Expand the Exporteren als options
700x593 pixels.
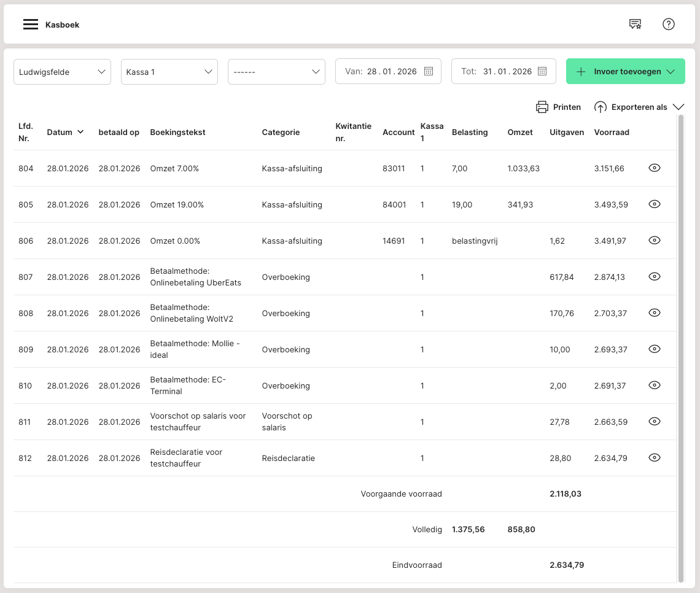[x=678, y=107]
